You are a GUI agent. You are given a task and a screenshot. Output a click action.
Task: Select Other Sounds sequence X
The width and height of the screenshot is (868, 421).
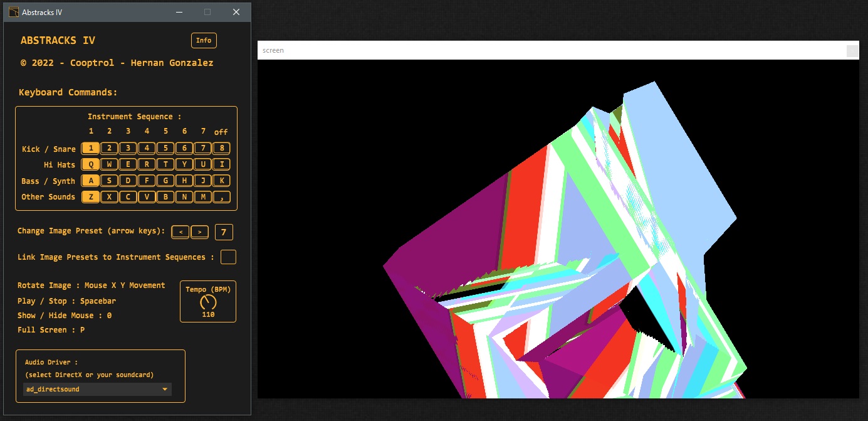[x=109, y=197]
